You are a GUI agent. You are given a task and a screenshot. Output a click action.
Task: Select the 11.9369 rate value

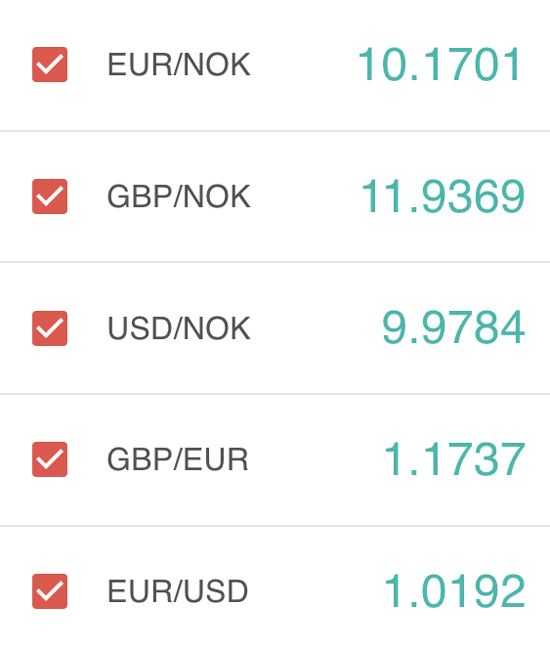443,196
